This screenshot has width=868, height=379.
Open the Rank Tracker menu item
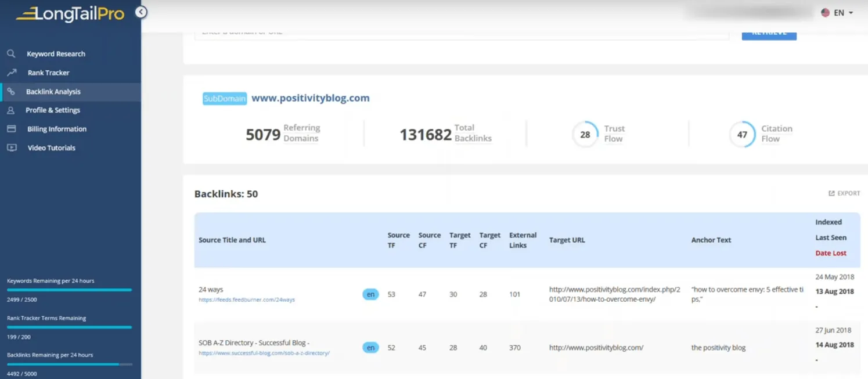tap(48, 73)
